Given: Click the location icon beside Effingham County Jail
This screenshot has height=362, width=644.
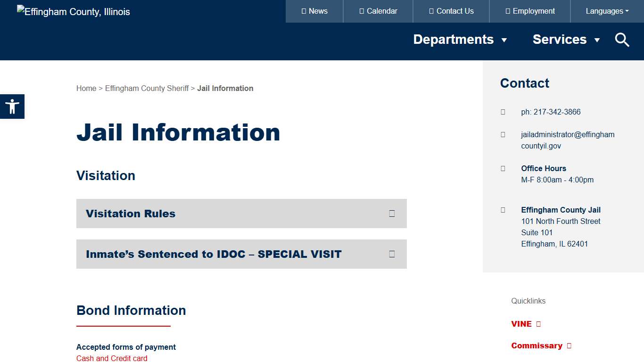Looking at the screenshot, I should point(503,210).
